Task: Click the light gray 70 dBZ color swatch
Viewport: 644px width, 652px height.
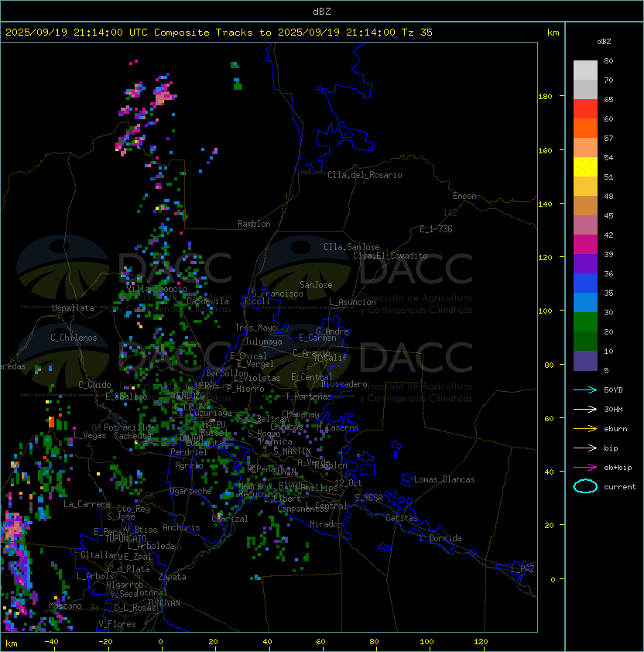Action: pyautogui.click(x=585, y=70)
